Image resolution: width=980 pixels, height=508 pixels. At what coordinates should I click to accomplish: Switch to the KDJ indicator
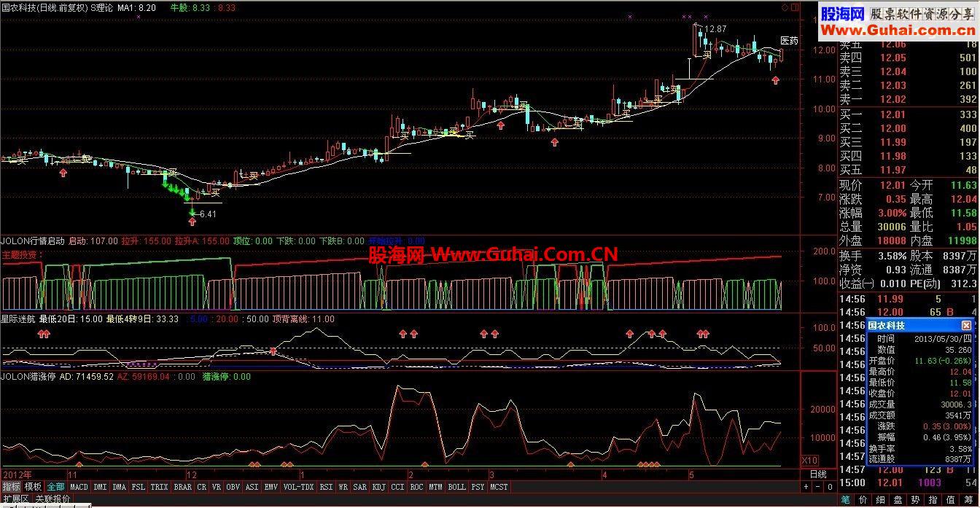click(379, 486)
